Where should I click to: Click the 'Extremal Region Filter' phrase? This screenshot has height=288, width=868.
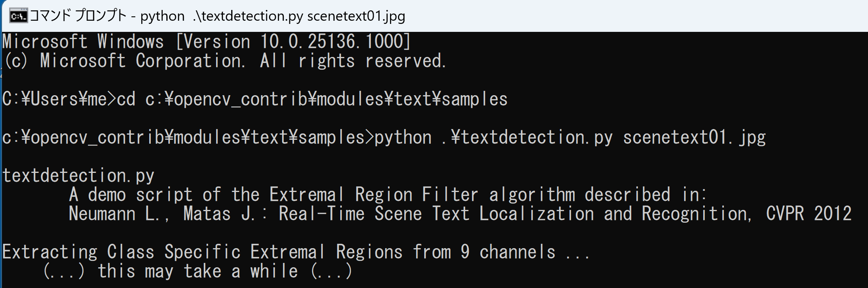374,195
